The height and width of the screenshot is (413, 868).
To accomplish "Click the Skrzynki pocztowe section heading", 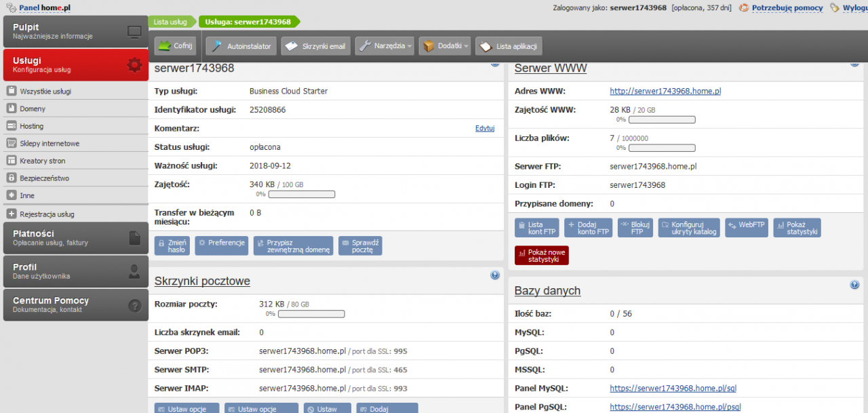I will click(x=202, y=281).
